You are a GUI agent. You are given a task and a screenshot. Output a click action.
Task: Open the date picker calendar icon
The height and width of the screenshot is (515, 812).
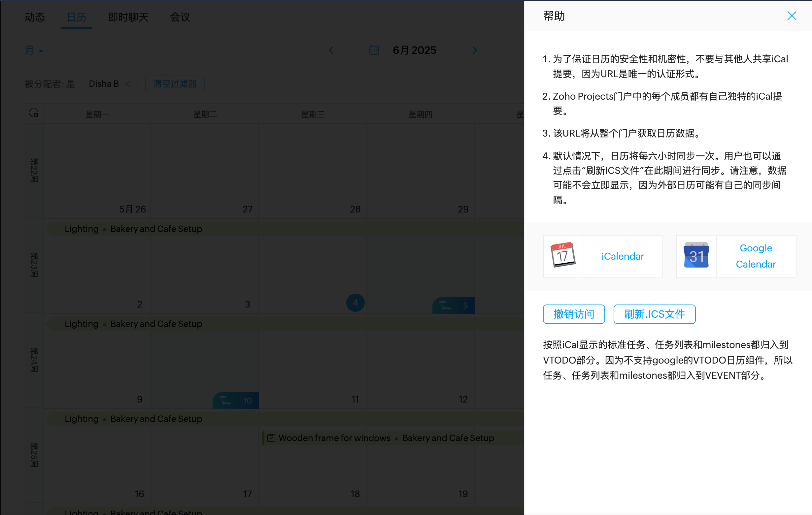click(374, 50)
